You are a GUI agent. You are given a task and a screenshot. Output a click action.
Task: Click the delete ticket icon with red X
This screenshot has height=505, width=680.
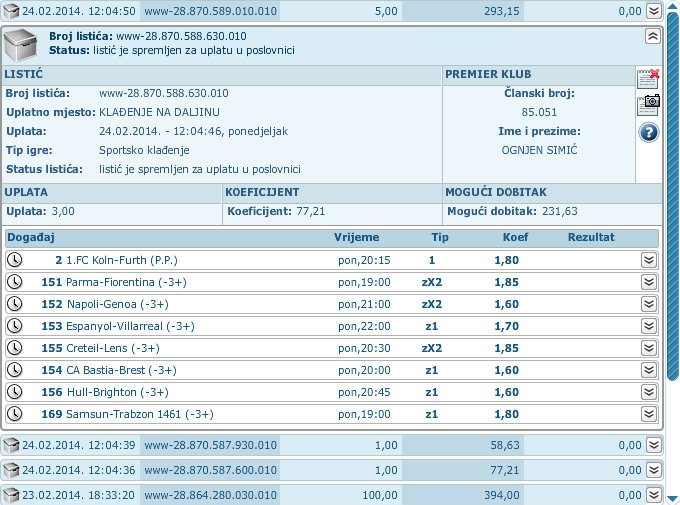648,79
